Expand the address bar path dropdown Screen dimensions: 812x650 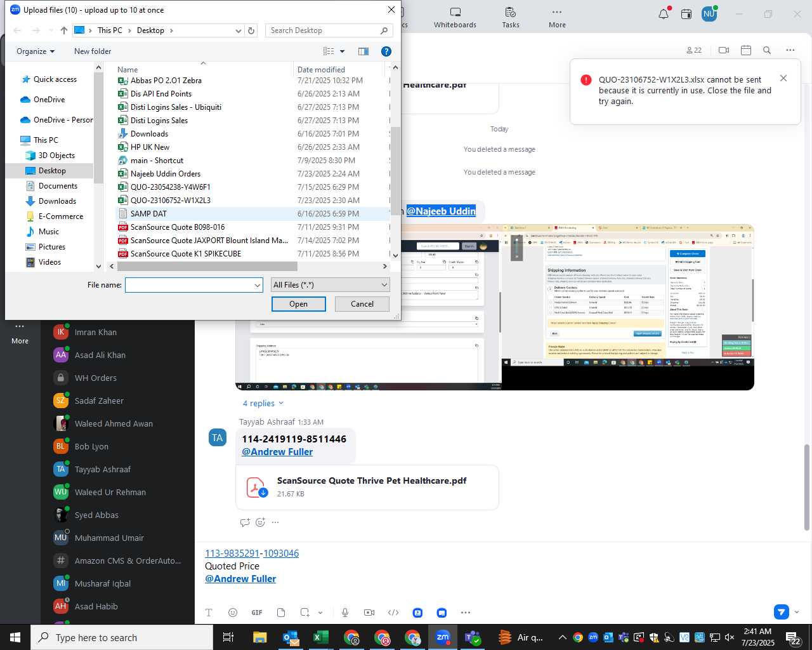tap(238, 30)
